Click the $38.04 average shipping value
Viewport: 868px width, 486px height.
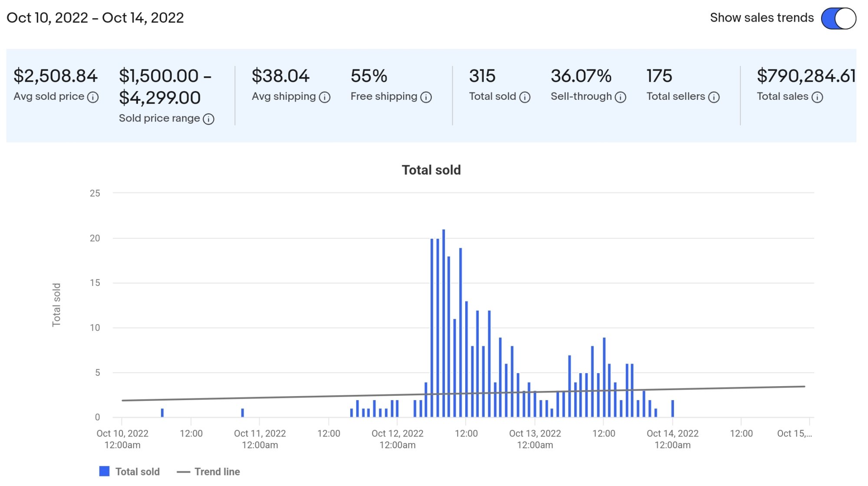click(x=280, y=76)
